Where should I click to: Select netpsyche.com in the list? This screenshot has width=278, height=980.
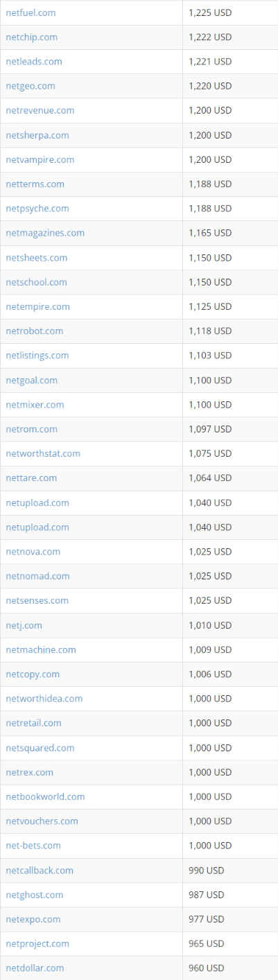pos(37,209)
